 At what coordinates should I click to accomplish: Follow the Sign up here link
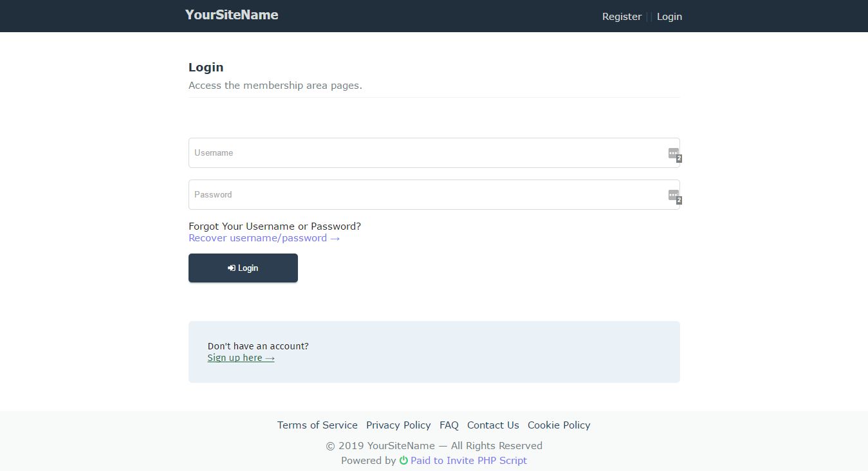241,358
